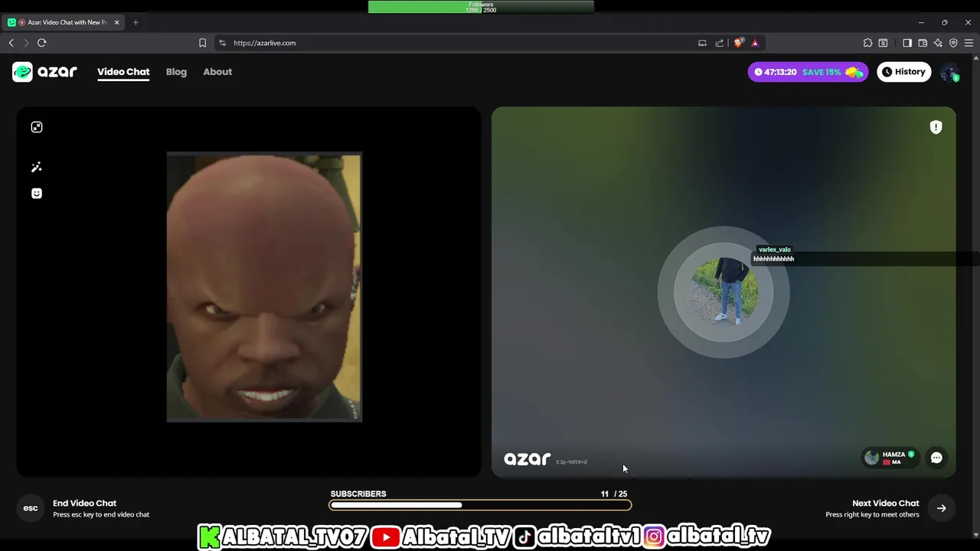Open a new browser tab
The image size is (980, 551).
[x=136, y=22]
